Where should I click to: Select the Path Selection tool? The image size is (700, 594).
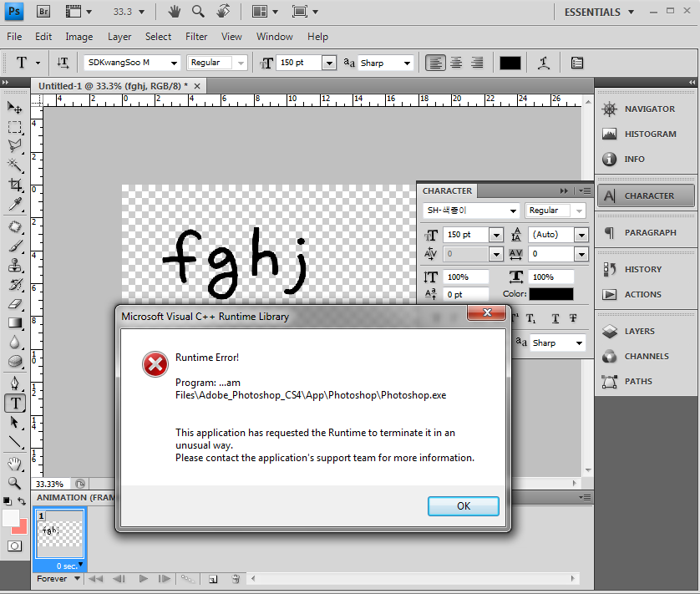pyautogui.click(x=14, y=423)
